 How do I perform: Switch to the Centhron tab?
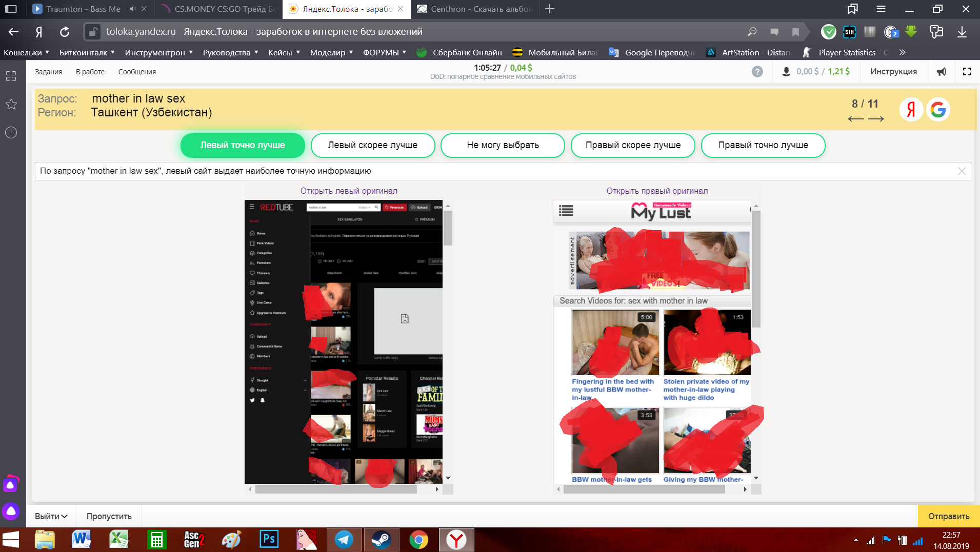(x=474, y=9)
